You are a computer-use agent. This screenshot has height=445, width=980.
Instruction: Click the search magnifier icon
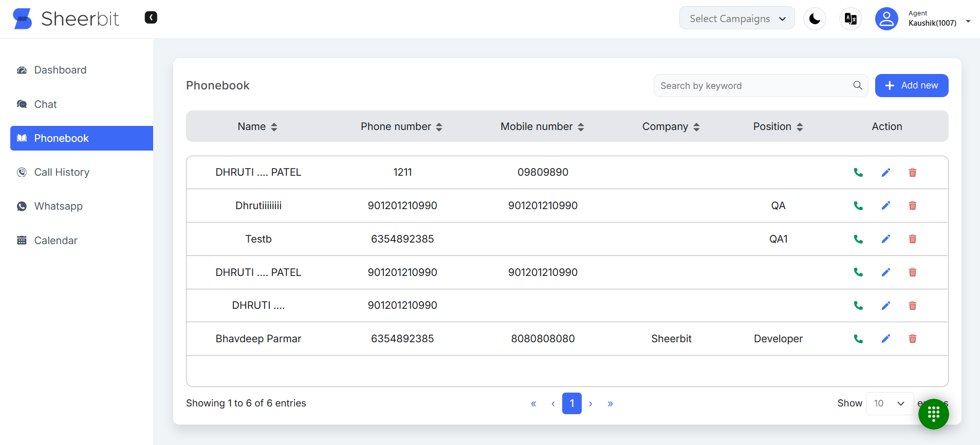857,85
